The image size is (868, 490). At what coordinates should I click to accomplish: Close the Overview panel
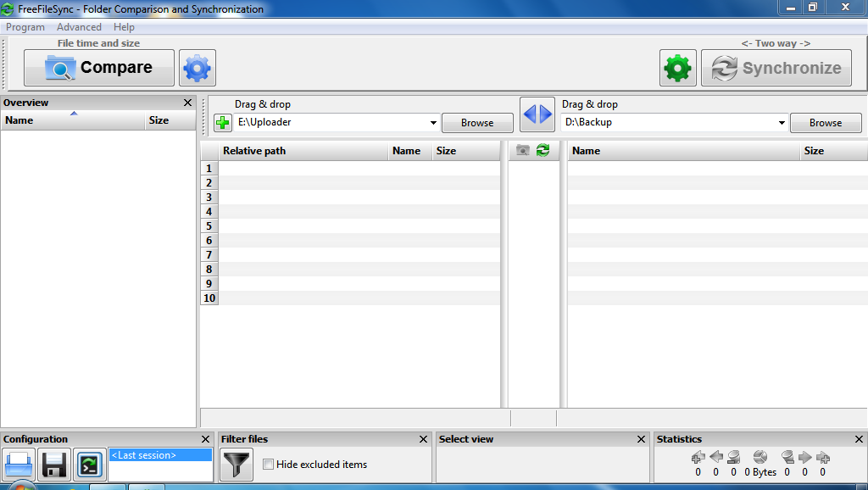click(187, 103)
